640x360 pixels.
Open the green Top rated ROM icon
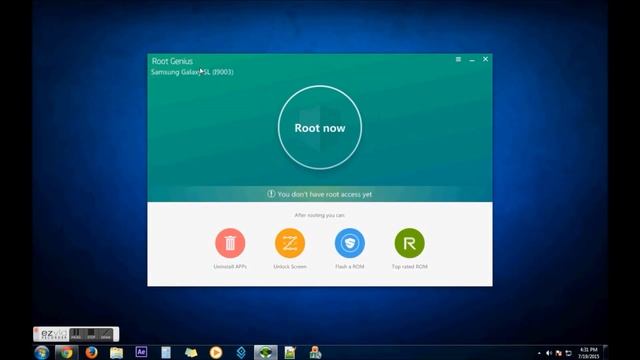coord(409,243)
